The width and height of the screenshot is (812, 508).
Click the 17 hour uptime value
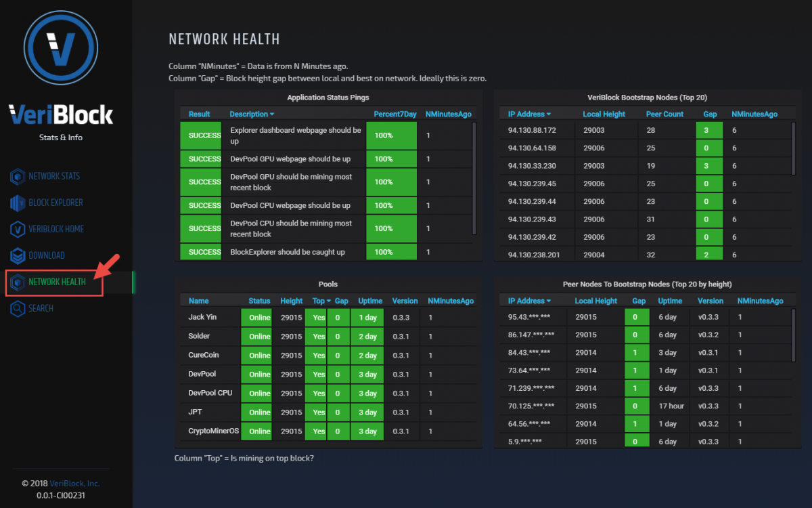pos(671,406)
